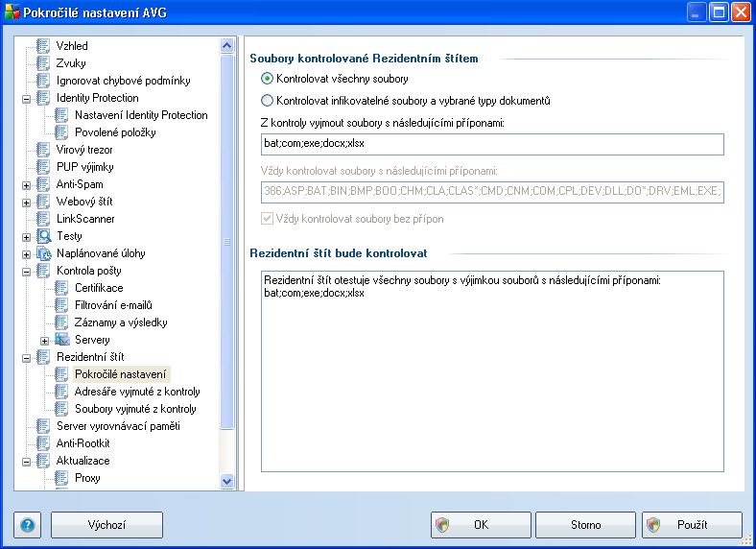
Task: Select LinkScanner in the tree
Action: (85, 219)
